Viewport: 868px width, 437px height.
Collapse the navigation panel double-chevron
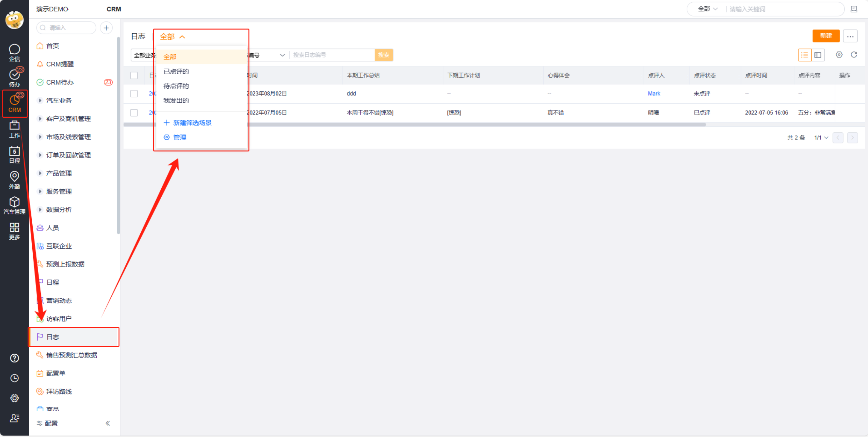(108, 423)
